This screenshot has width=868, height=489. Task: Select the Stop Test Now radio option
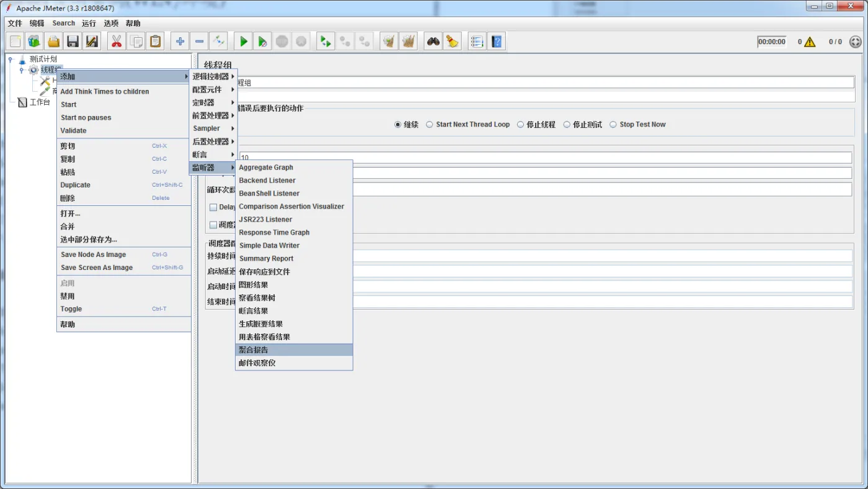613,125
